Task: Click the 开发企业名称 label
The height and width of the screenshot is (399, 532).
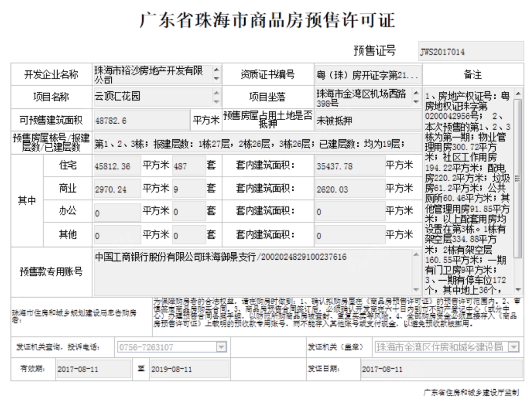Action: (51, 75)
